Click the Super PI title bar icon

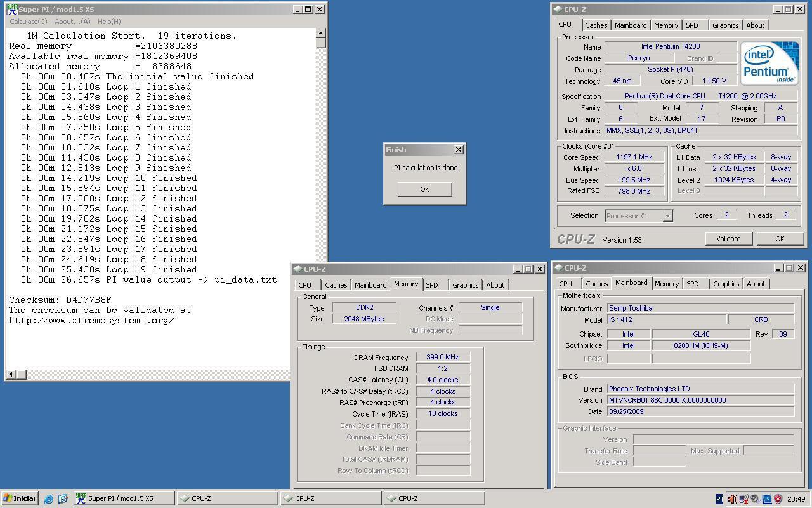pos(12,10)
